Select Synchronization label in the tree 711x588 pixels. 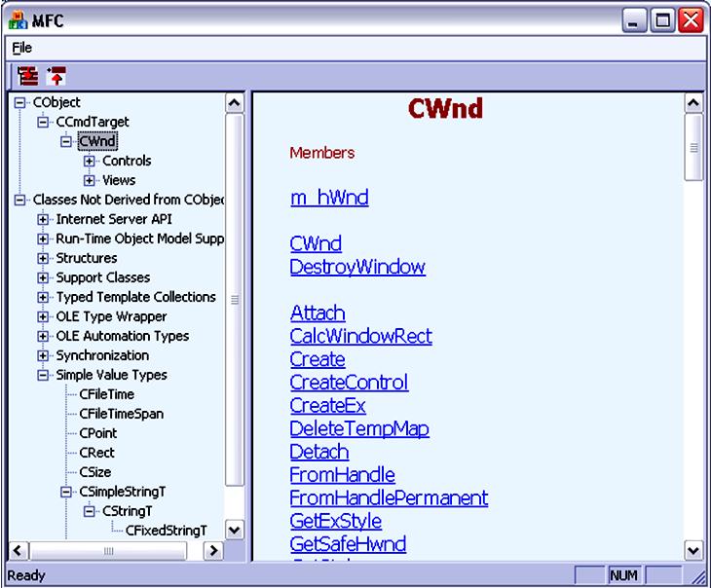[x=102, y=355]
